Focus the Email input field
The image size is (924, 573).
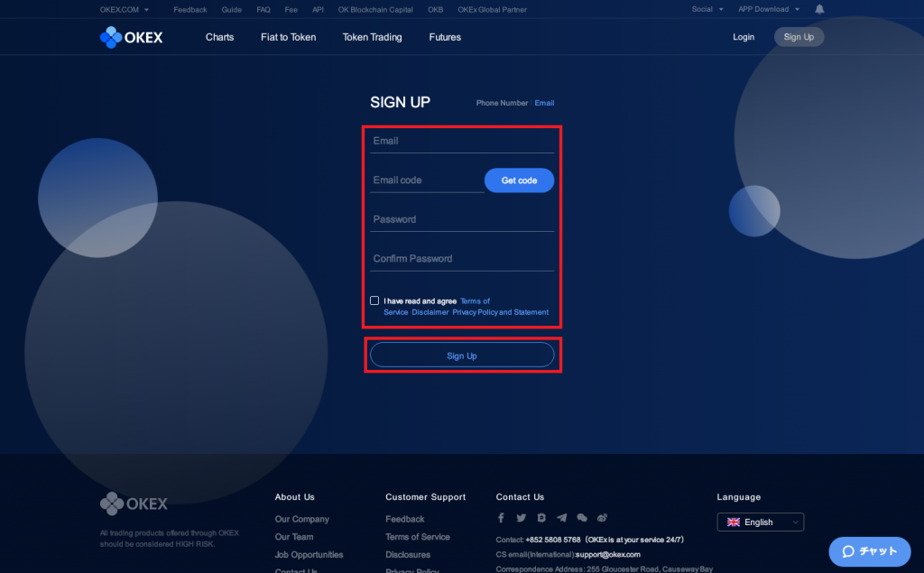click(x=462, y=142)
